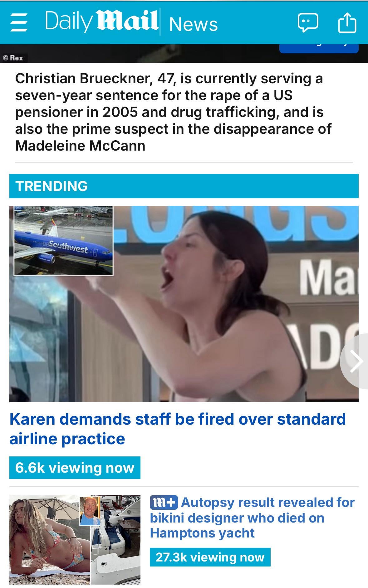Open the hamburger navigation menu
Viewport: 368px width, 588px height.
(x=19, y=23)
